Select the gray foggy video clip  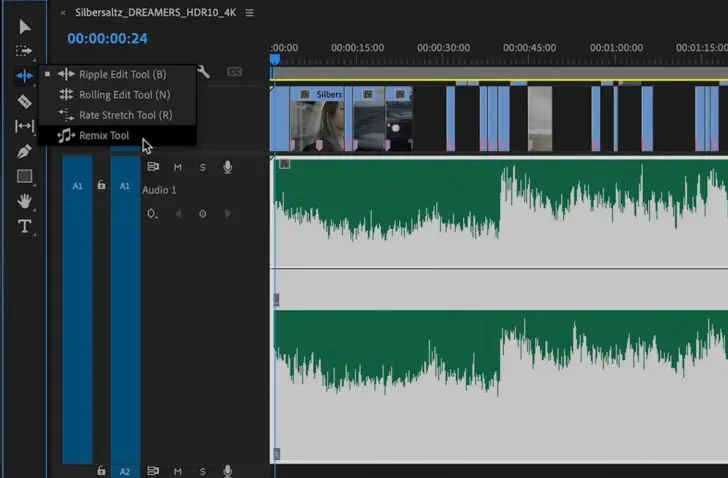click(540, 119)
